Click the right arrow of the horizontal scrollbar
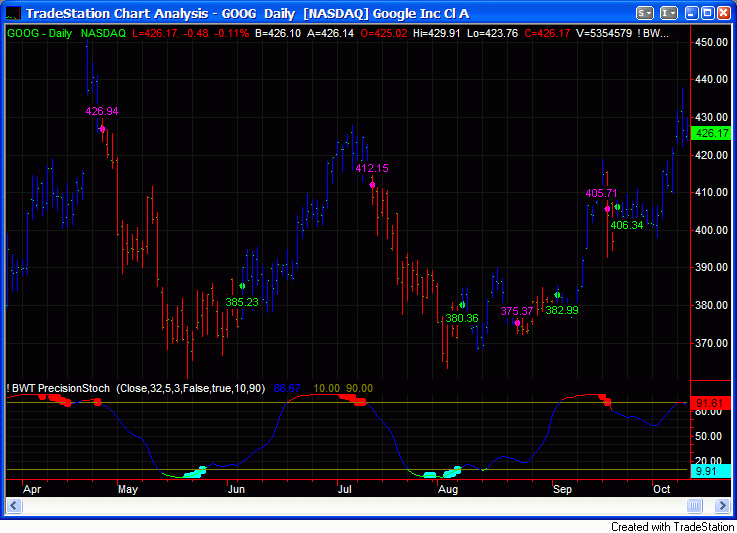 pos(722,506)
